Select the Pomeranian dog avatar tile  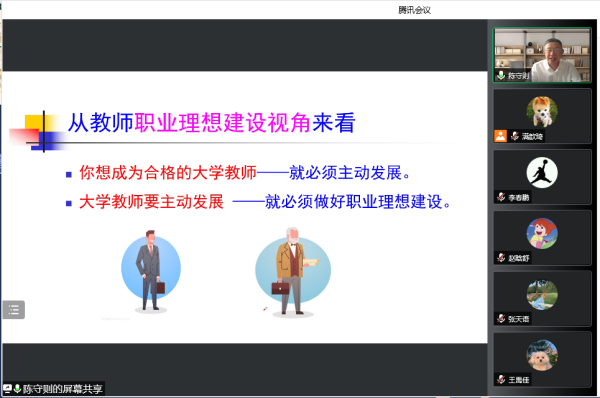(542, 116)
